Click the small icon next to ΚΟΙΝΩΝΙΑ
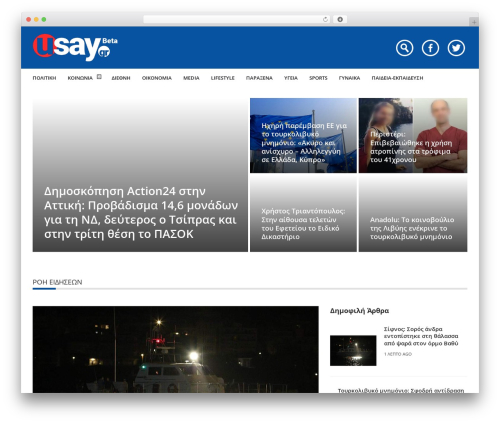Screen dimensions: 500x423 (x=99, y=77)
